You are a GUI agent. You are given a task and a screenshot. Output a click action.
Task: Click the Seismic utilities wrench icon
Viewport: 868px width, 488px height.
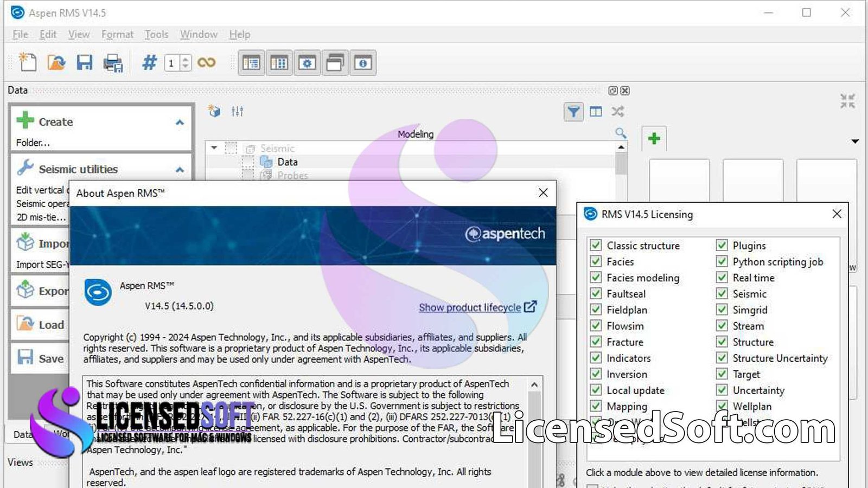coord(25,168)
